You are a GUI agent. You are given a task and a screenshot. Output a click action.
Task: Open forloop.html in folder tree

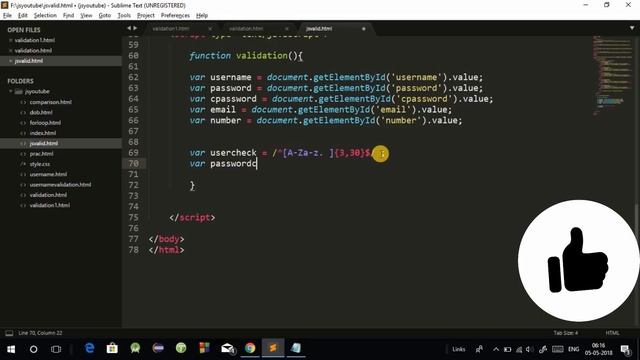click(x=45, y=122)
